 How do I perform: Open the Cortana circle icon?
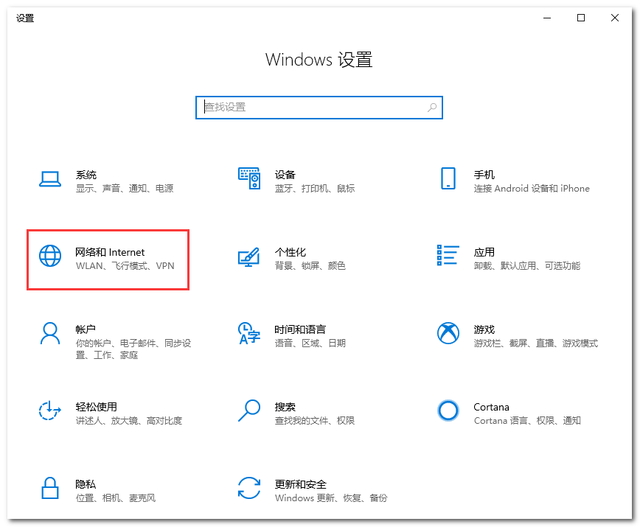448,410
